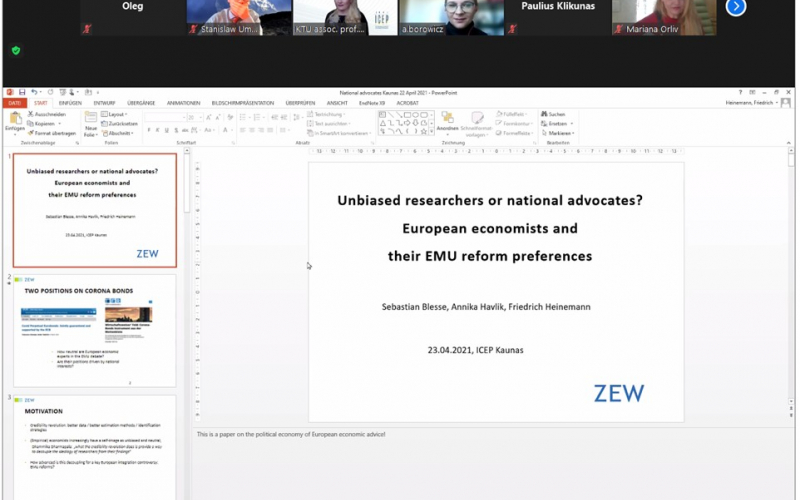Start slideshow from beginning icon in title bar
Screen dimensions: 800x500
pos(62,92)
